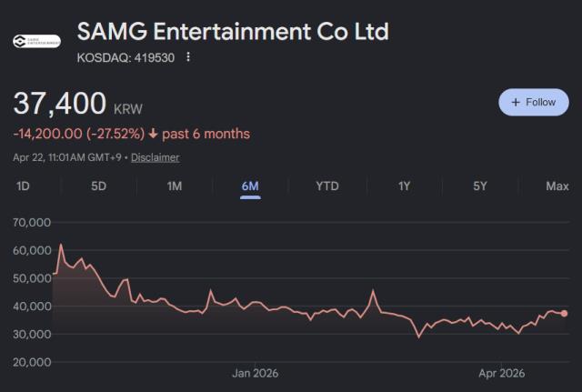
Task: Select the 5D time range tab
Action: [99, 186]
